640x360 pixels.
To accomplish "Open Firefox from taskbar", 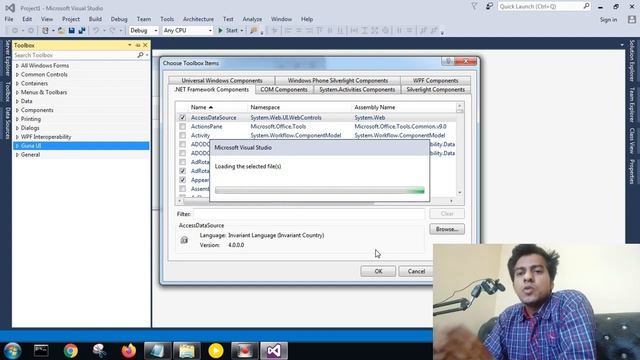I will pyautogui.click(x=129, y=351).
